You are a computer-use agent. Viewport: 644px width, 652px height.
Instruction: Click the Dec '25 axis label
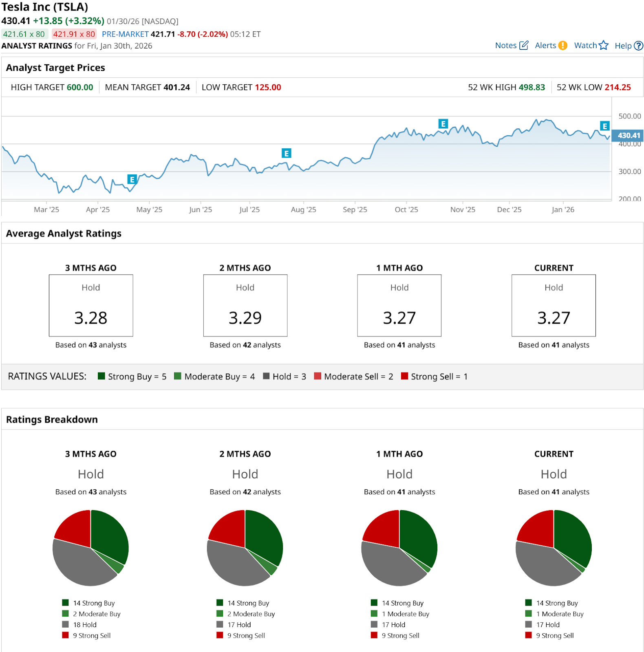[x=509, y=209]
